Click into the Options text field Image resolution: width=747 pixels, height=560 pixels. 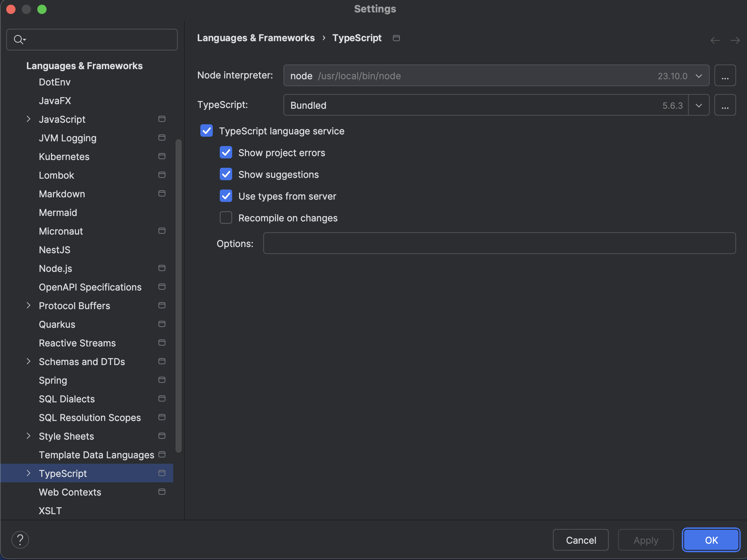[x=499, y=243]
